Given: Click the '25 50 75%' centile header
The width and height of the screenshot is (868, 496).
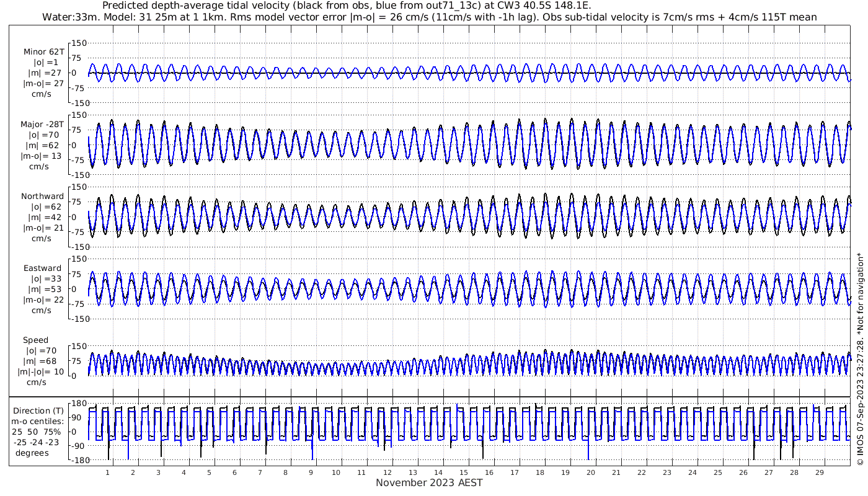Looking at the screenshot, I should pyautogui.click(x=36, y=432).
